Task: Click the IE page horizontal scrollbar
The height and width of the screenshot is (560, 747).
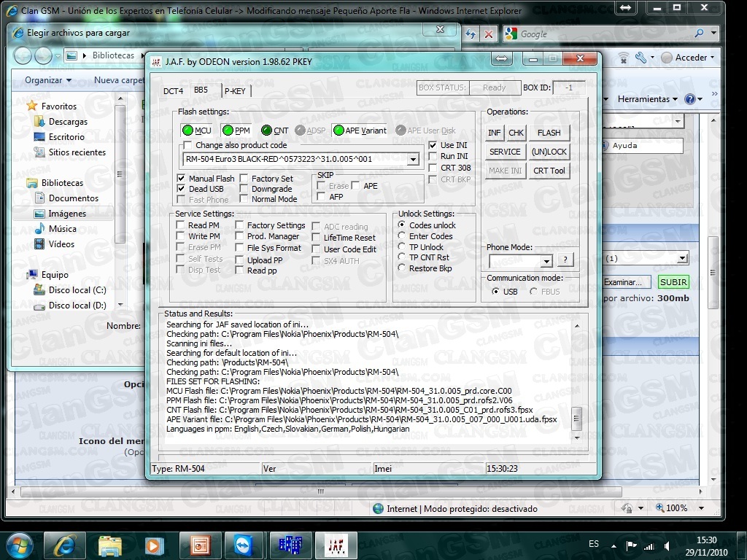Action: click(x=321, y=491)
